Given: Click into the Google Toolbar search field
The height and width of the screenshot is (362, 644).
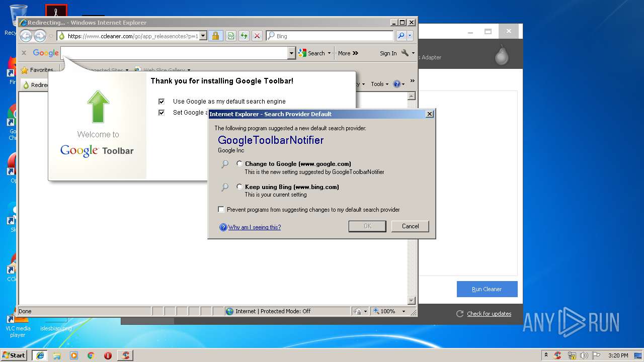Looking at the screenshot, I should [x=174, y=53].
